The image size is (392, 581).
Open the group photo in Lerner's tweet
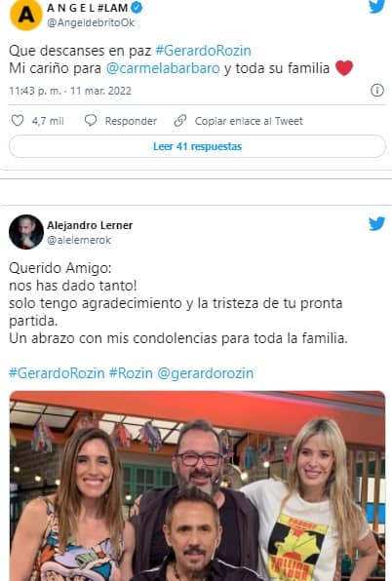[197, 485]
